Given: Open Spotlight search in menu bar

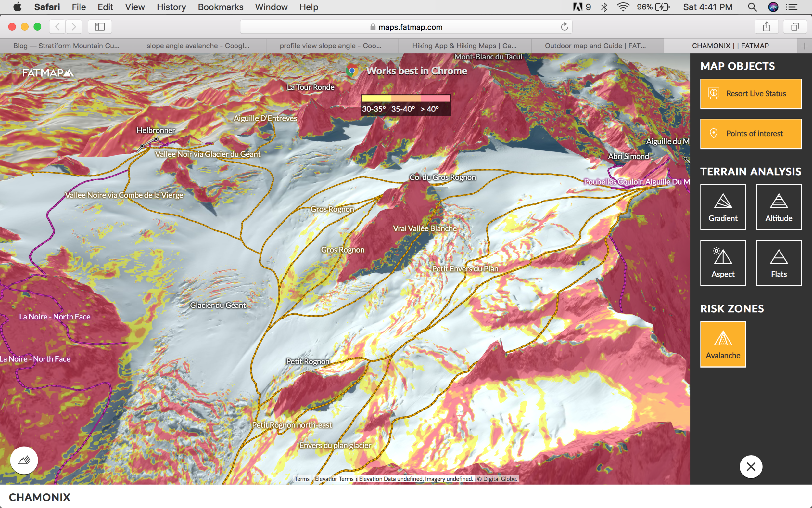Looking at the screenshot, I should pyautogui.click(x=752, y=7).
